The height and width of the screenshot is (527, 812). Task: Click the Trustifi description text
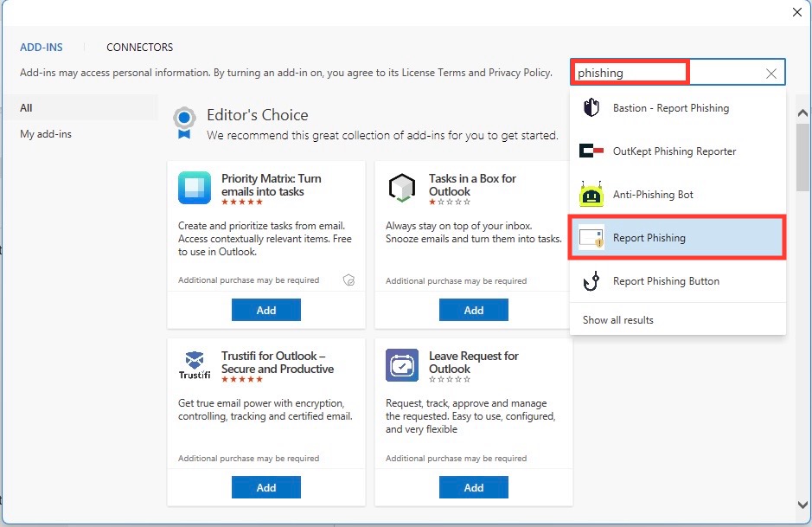coord(265,410)
